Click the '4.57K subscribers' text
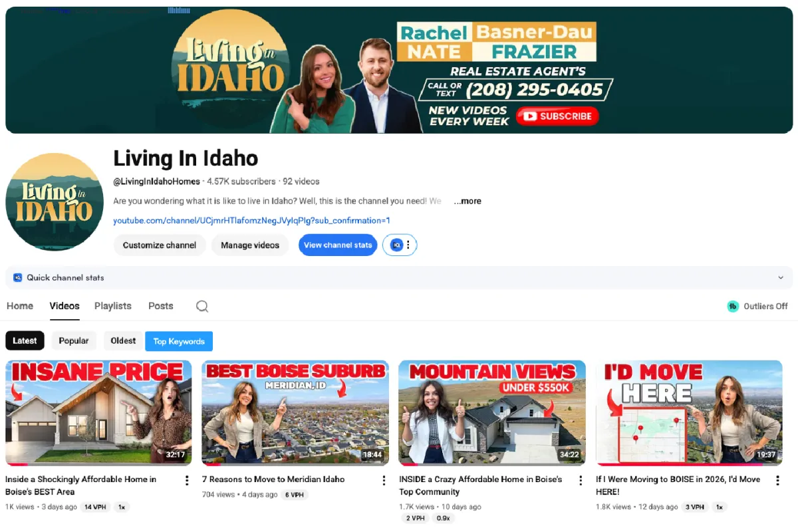The width and height of the screenshot is (798, 532). (241, 181)
